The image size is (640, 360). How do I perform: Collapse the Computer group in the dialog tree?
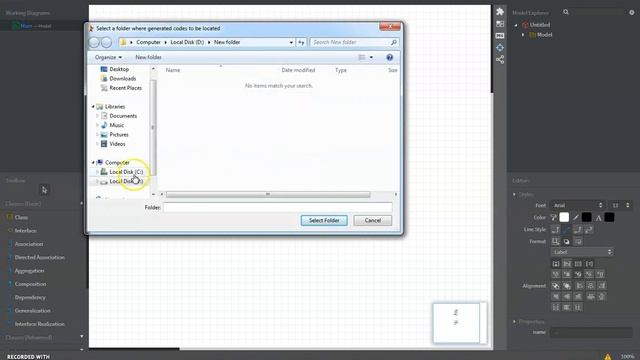click(x=93, y=163)
